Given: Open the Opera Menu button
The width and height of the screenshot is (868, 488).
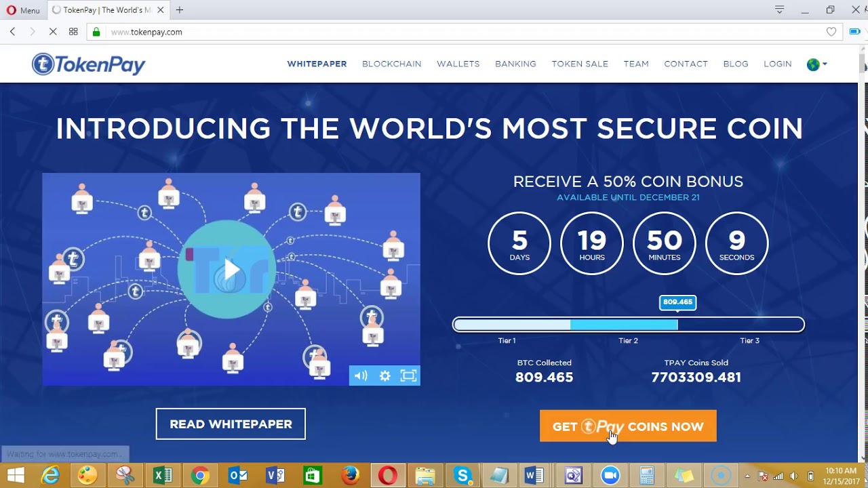Looking at the screenshot, I should tap(23, 10).
